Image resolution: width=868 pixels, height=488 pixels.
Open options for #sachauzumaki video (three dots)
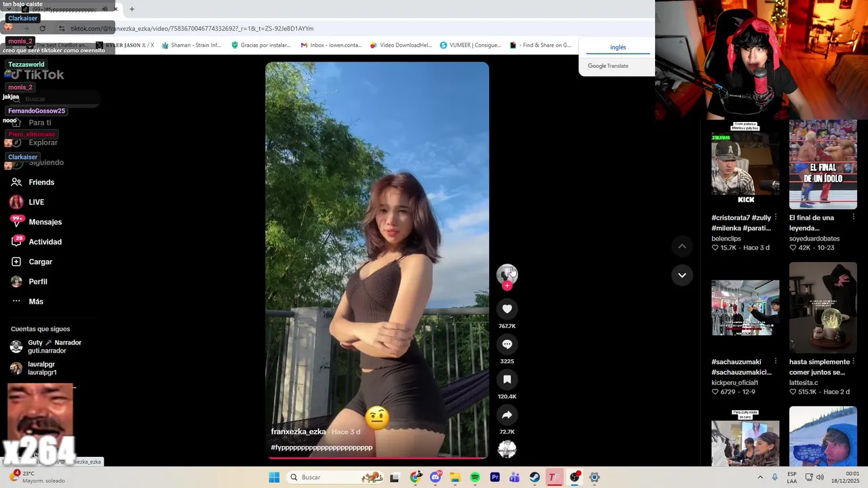(775, 361)
